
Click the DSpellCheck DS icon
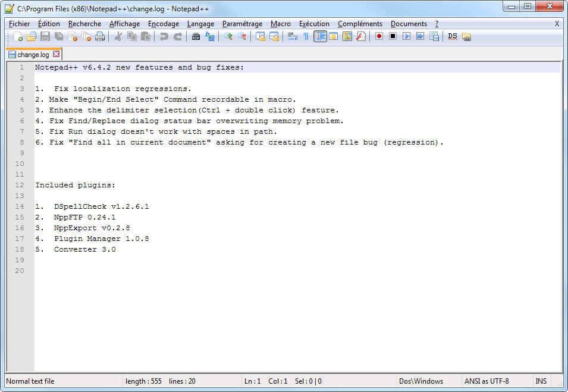(453, 36)
